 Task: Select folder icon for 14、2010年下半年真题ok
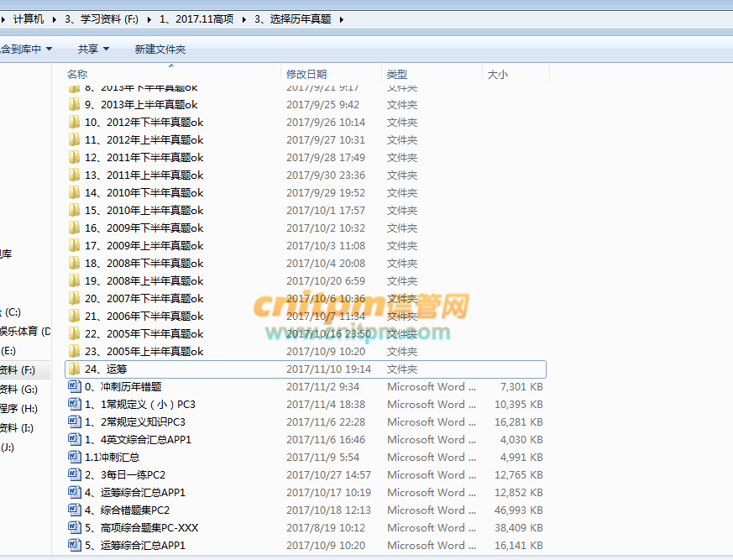click(74, 193)
